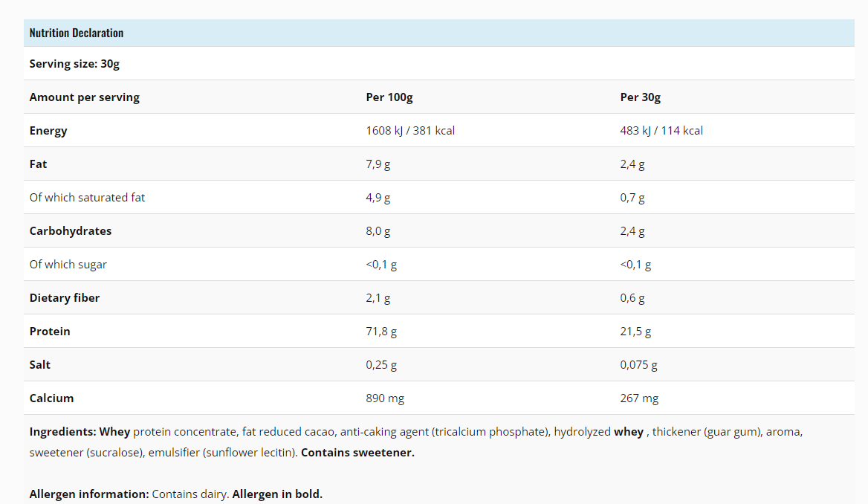
Task: Select the Fat row label
Action: point(39,164)
